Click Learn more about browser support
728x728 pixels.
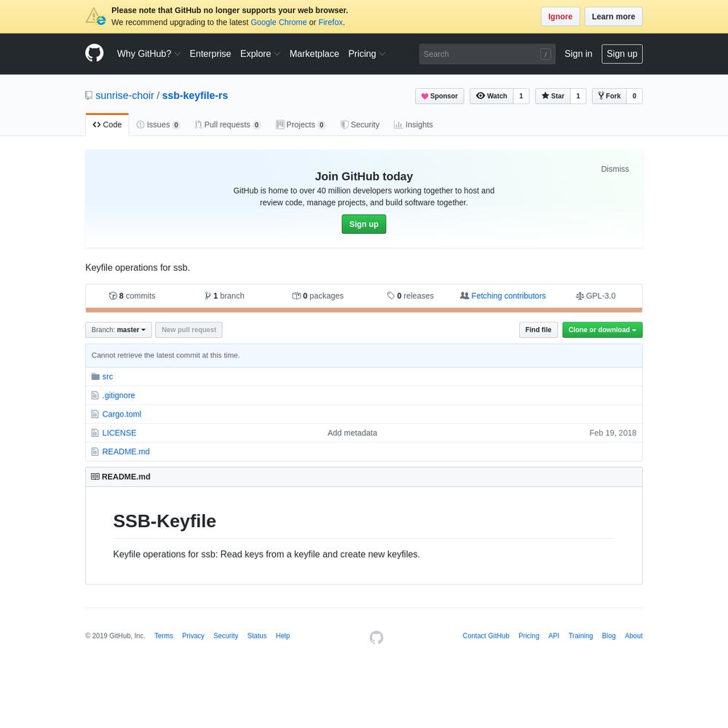click(613, 17)
